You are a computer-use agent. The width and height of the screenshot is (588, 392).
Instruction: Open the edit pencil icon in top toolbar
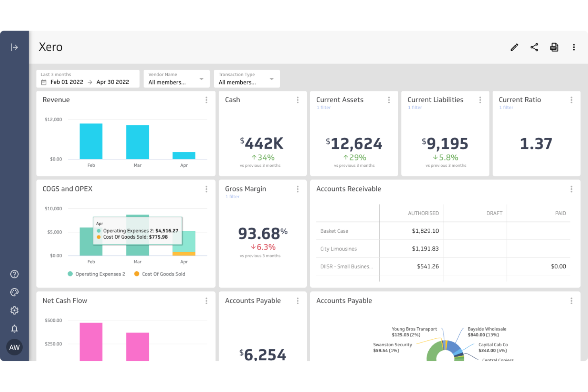click(514, 47)
